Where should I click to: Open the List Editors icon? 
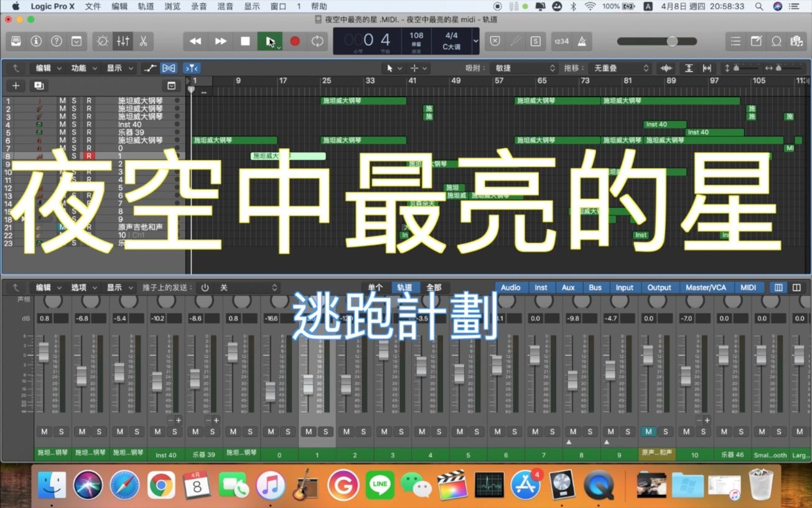(736, 41)
